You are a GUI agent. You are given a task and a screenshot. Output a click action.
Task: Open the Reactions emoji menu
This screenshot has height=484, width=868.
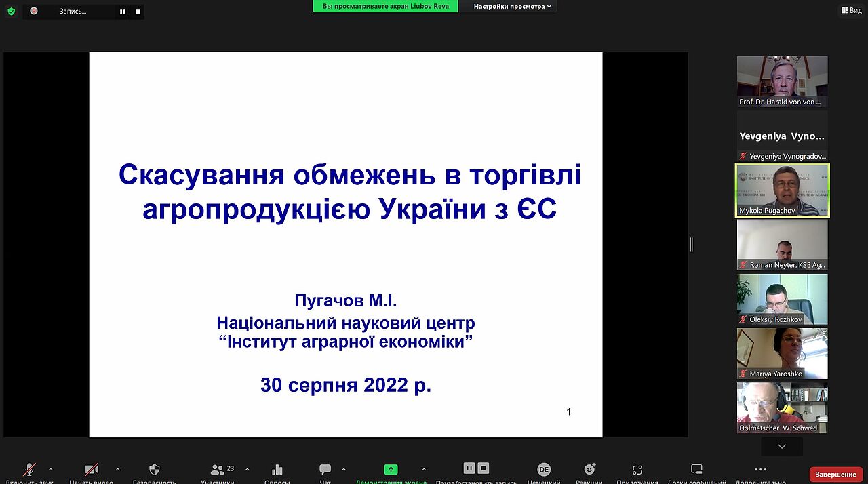[589, 470]
